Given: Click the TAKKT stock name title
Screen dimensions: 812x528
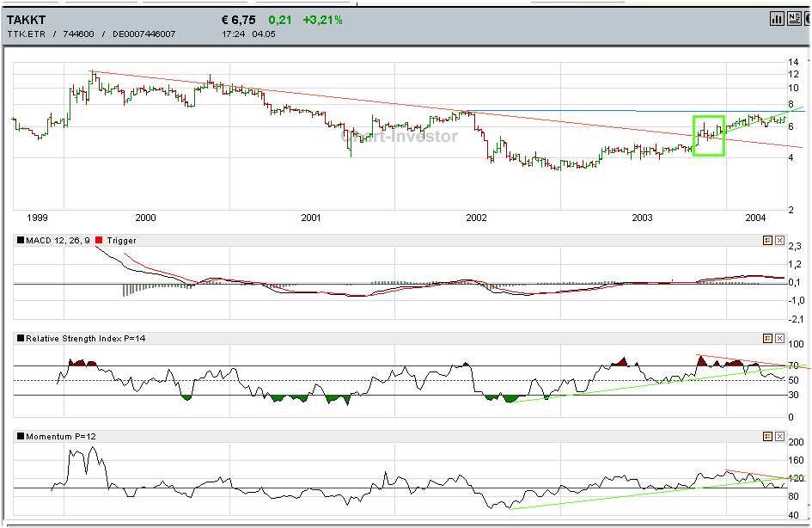Looking at the screenshot, I should pos(27,19).
